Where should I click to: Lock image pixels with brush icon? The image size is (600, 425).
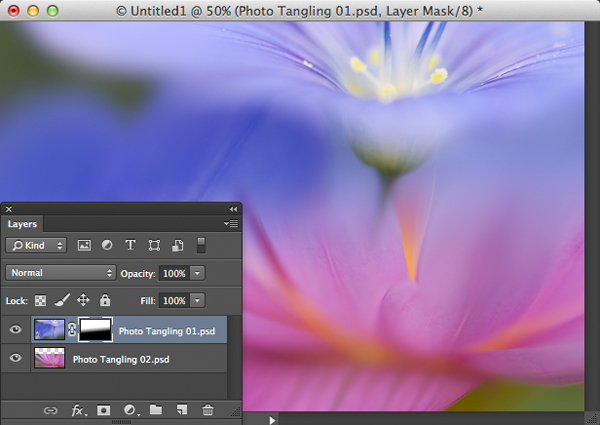coord(62,300)
